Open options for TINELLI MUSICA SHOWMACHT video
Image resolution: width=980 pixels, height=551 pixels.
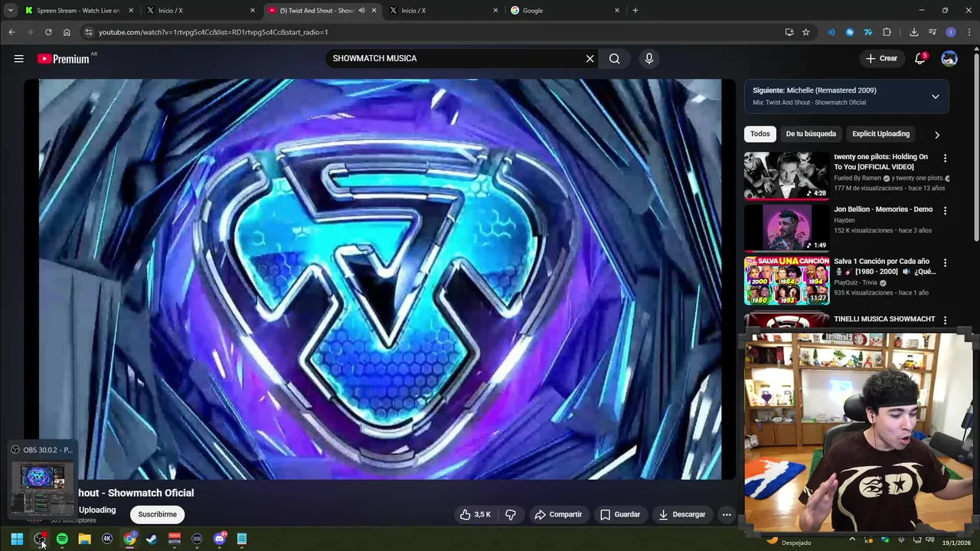point(945,321)
